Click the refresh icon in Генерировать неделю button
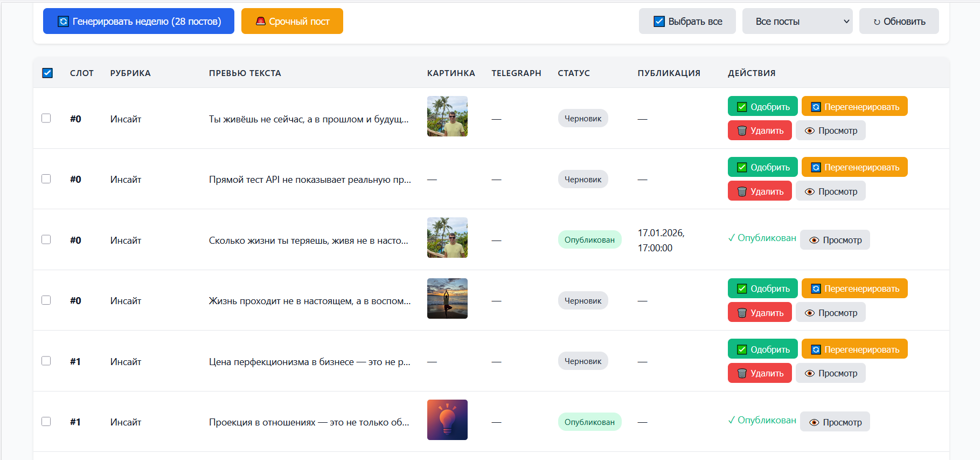Viewport: 980px width, 460px height. 63,22
